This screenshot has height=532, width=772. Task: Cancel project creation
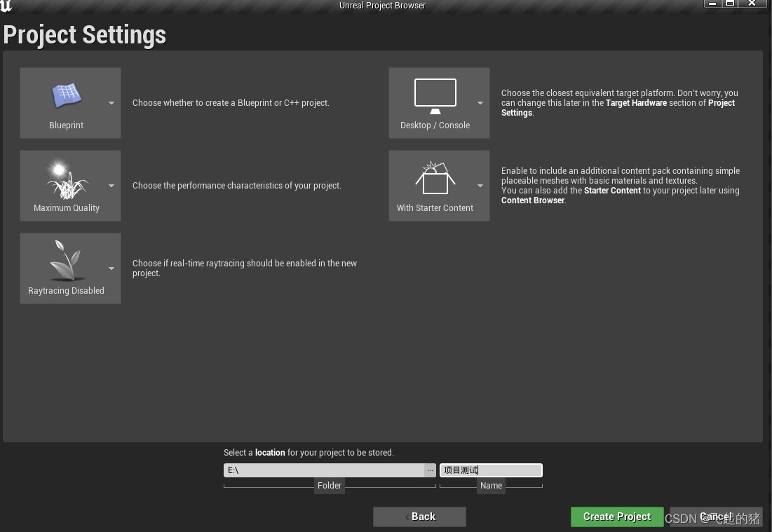point(716,517)
